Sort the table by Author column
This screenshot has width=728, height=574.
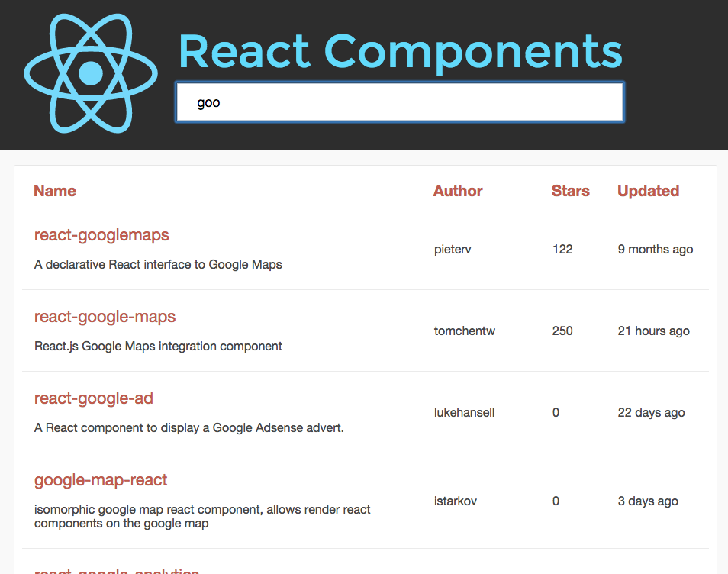click(458, 191)
